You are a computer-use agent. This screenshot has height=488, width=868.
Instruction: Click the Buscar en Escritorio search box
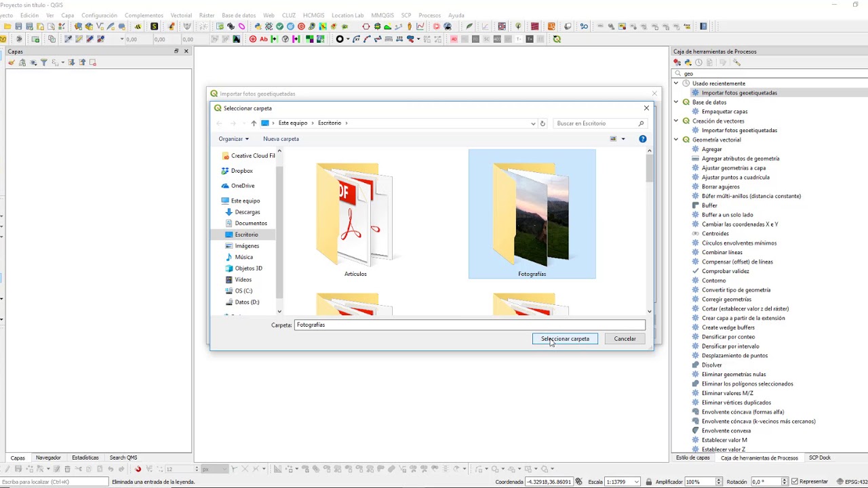[x=599, y=123]
